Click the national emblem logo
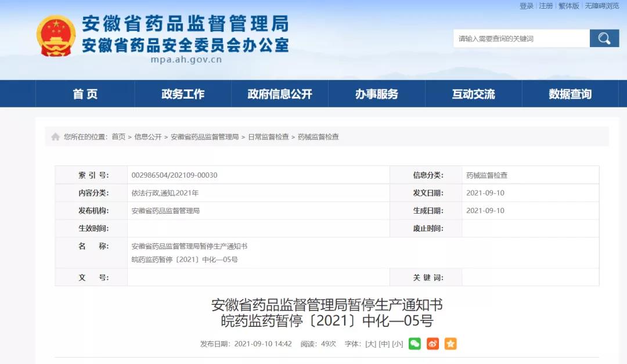This screenshot has width=627, height=364. [x=56, y=36]
